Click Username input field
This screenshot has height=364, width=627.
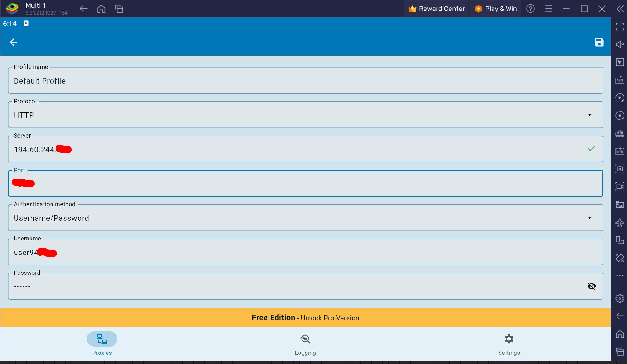point(305,252)
